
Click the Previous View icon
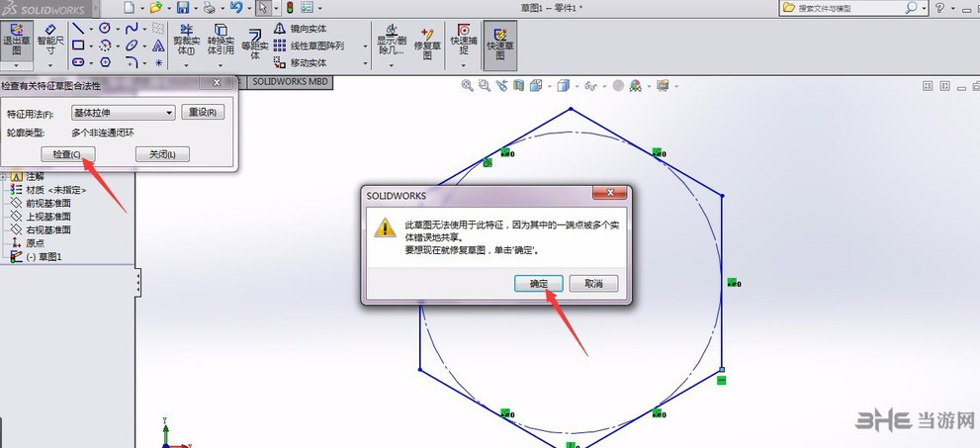tap(501, 86)
